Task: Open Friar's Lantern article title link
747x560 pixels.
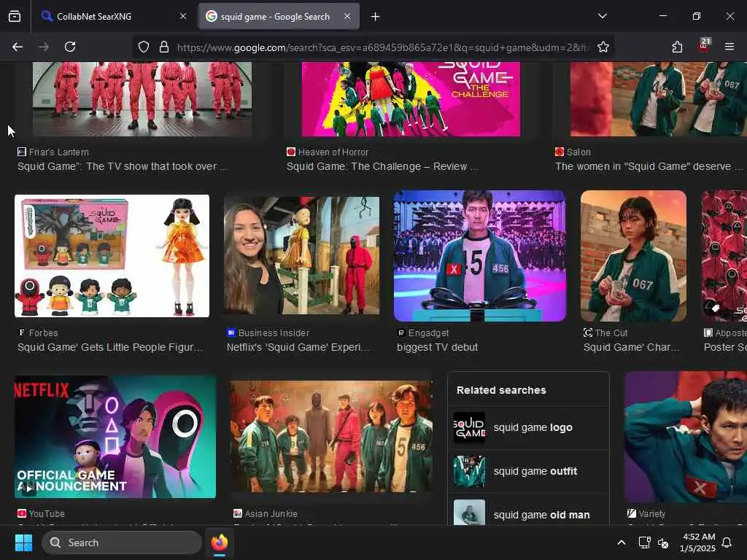Action: (123, 166)
